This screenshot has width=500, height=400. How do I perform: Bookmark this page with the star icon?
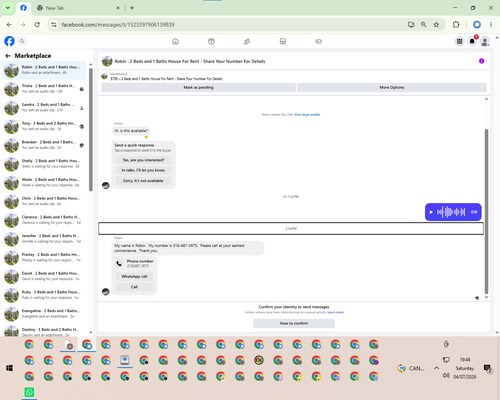click(436, 25)
